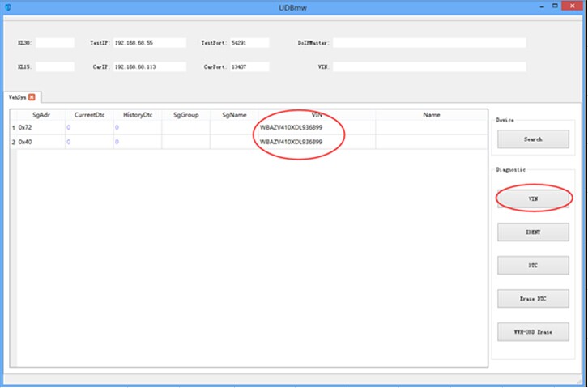Click the CurrentDtc column header
The image size is (588, 388).
pos(89,115)
